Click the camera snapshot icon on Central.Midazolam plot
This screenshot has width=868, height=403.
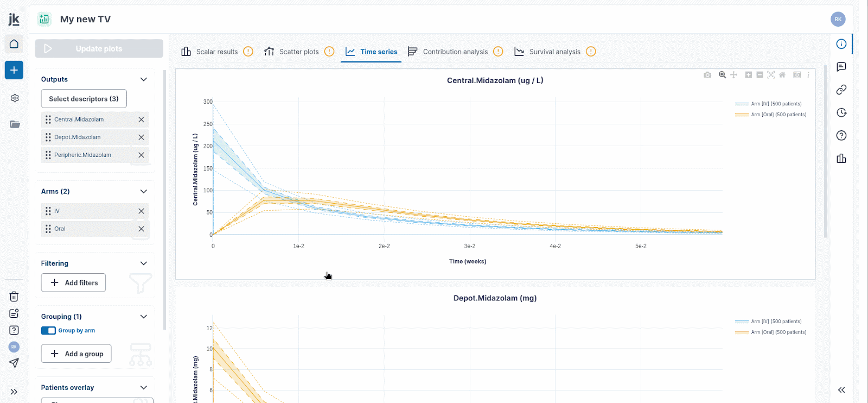707,75
